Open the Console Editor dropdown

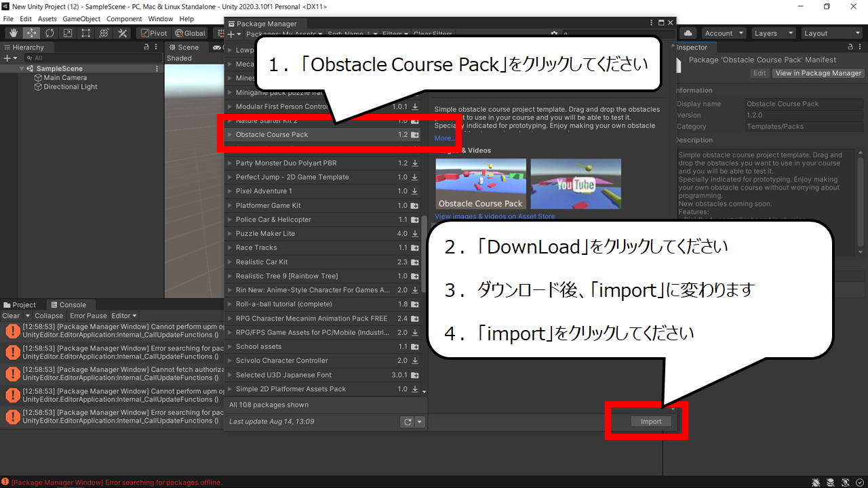pos(124,316)
